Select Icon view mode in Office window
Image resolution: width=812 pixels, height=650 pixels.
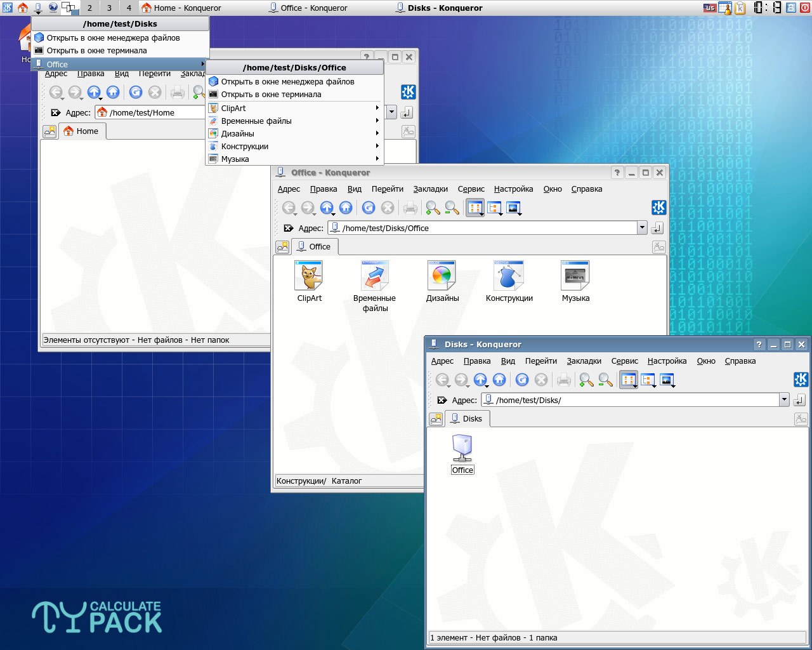[475, 208]
